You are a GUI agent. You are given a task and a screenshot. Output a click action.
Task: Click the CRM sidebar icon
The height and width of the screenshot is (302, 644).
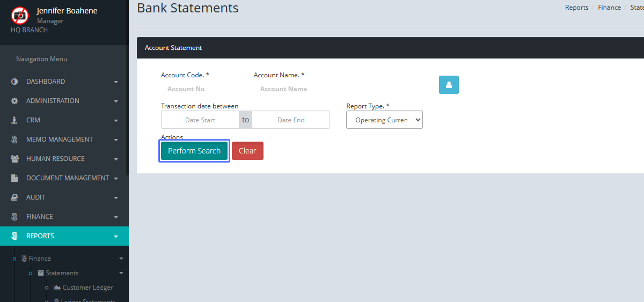click(x=14, y=120)
